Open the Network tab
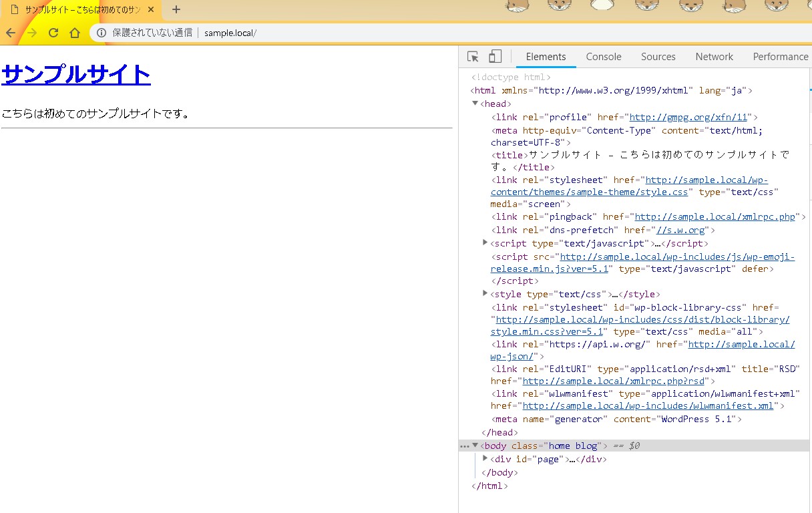Viewport: 812px width, 513px height. 714,57
